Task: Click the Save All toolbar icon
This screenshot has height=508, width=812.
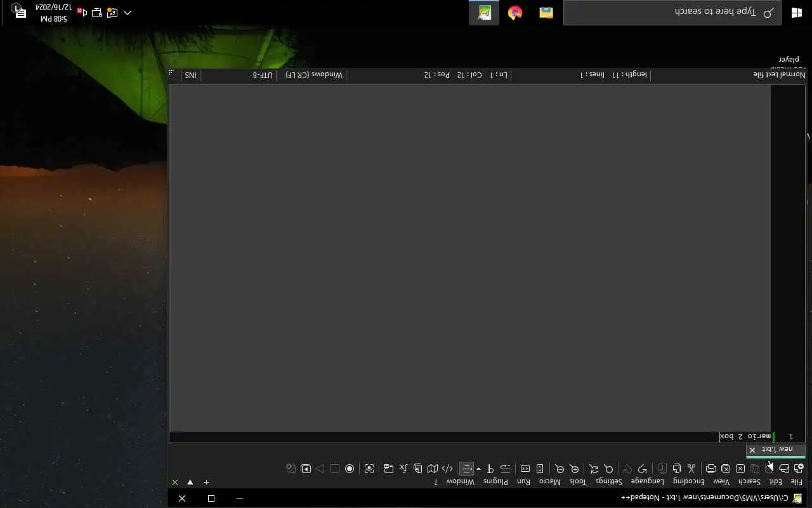Action: point(755,469)
